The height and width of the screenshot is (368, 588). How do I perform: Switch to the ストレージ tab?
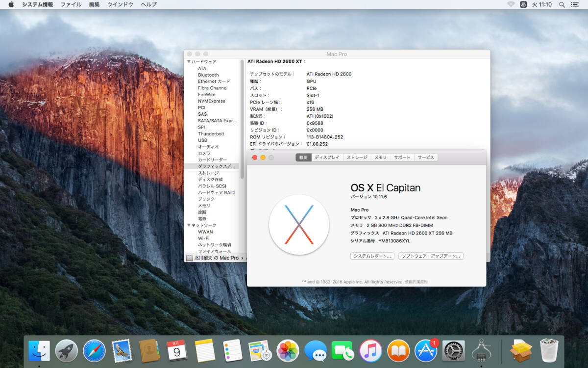pyautogui.click(x=357, y=158)
